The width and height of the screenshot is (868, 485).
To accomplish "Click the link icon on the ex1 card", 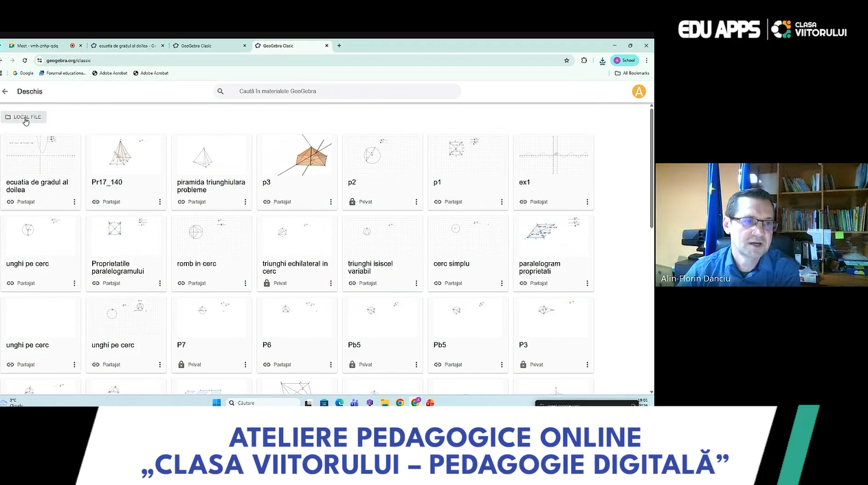I will click(523, 202).
